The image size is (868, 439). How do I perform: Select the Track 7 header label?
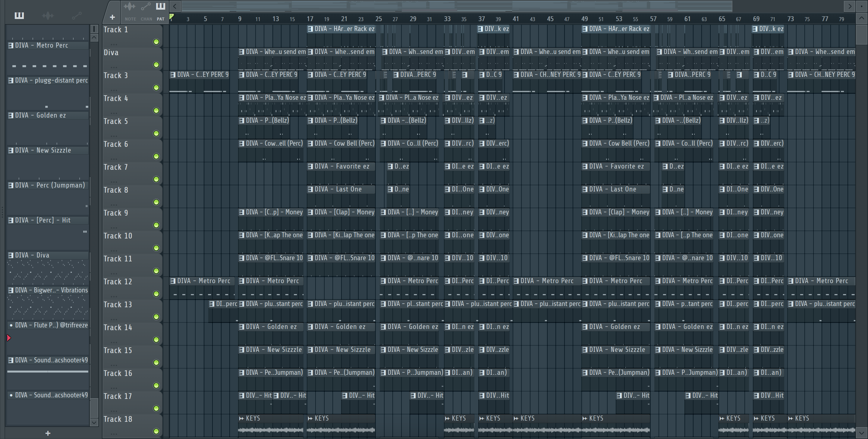(x=115, y=167)
